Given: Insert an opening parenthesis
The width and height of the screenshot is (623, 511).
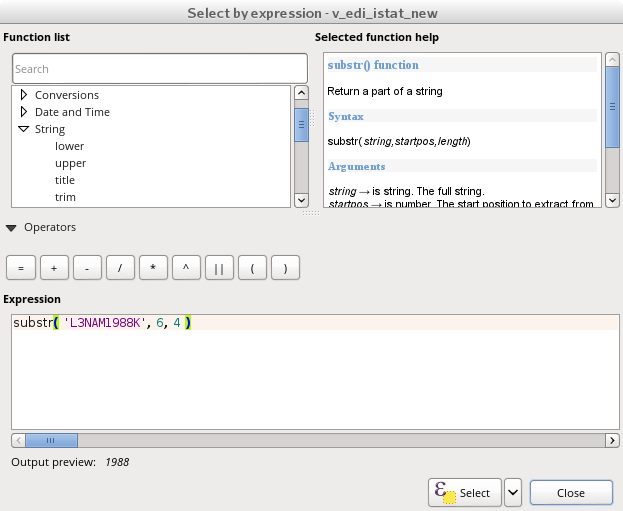Looking at the screenshot, I should point(252,268).
